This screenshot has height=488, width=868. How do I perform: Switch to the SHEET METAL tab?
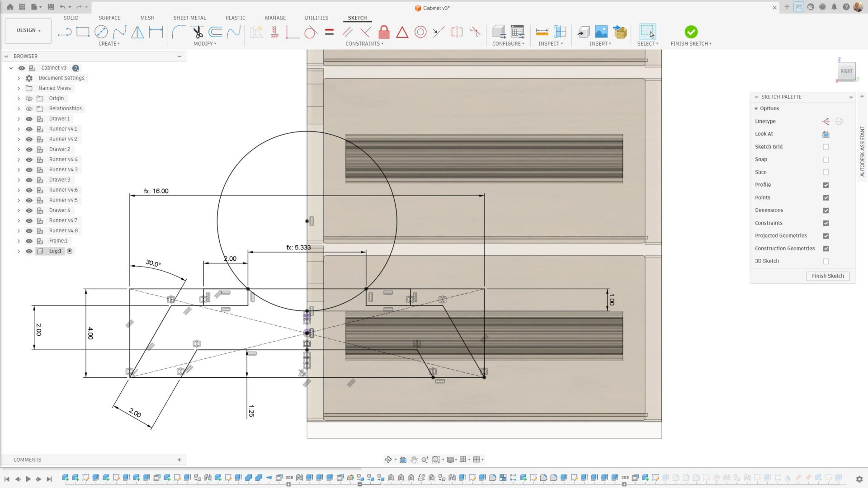click(x=189, y=18)
